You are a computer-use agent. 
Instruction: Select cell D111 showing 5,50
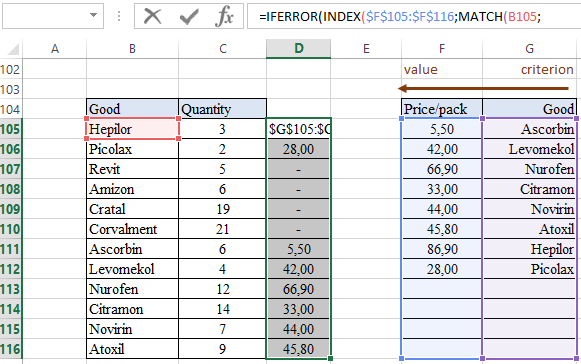(298, 249)
